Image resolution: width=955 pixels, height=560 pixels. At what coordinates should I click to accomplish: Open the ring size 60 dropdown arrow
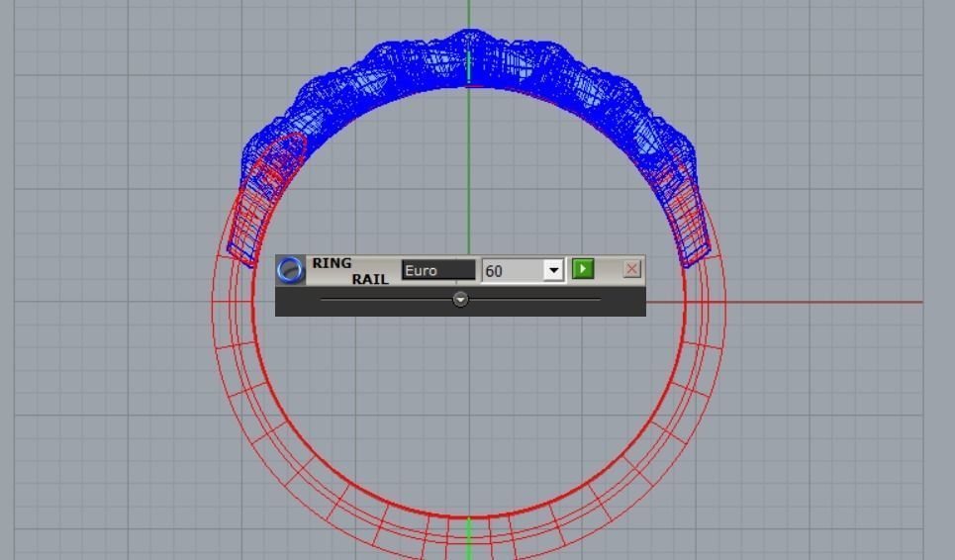pyautogui.click(x=553, y=270)
